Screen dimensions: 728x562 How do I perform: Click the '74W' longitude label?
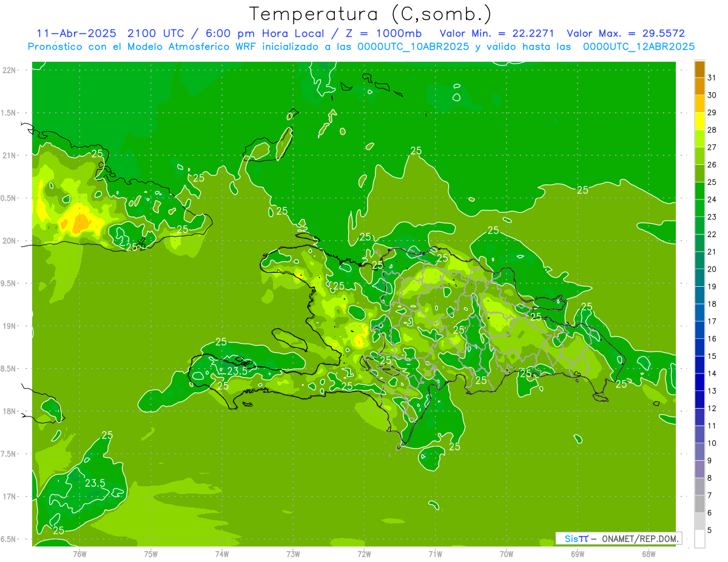coord(222,554)
